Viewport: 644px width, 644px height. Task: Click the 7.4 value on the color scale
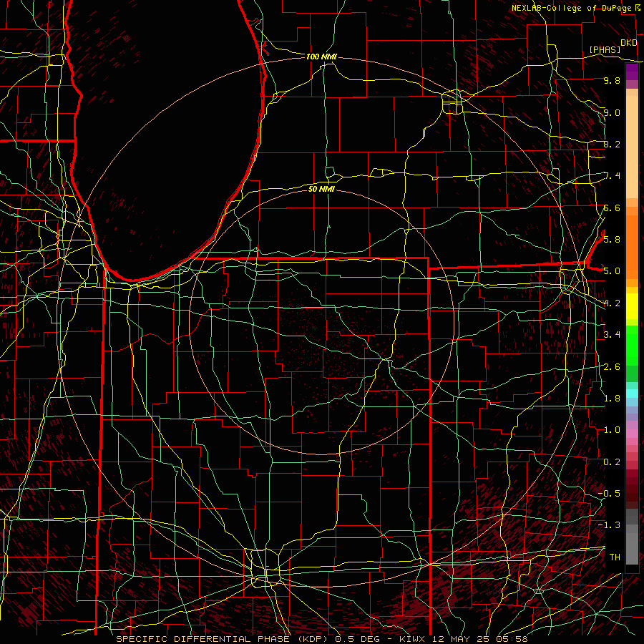pos(613,176)
